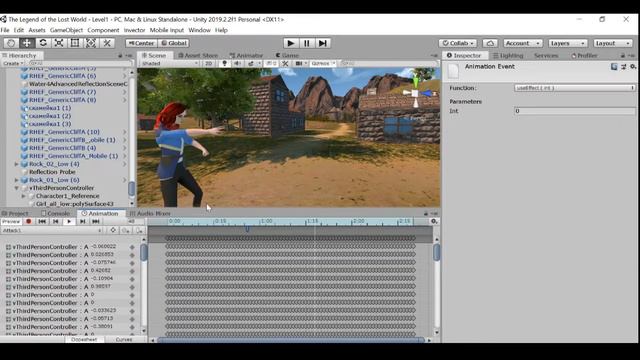Screen dimensions: 640x360
Task: Go to last keyframe in Animation window
Action: tap(96, 221)
